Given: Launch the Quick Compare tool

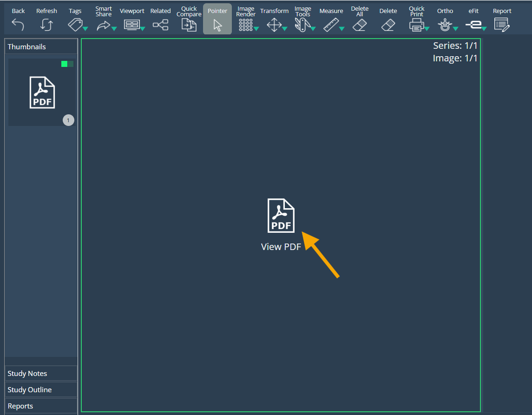Looking at the screenshot, I should pyautogui.click(x=189, y=25).
